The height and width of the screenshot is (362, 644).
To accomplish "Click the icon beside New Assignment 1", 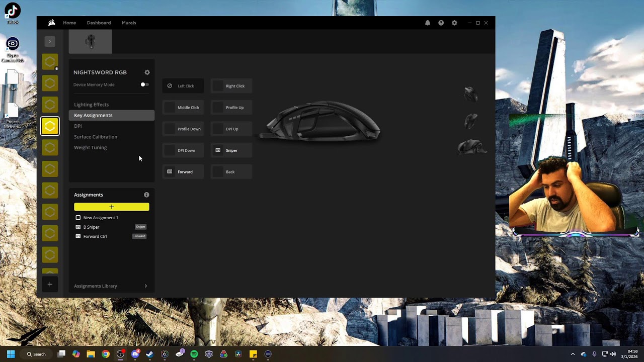I will pos(78,218).
